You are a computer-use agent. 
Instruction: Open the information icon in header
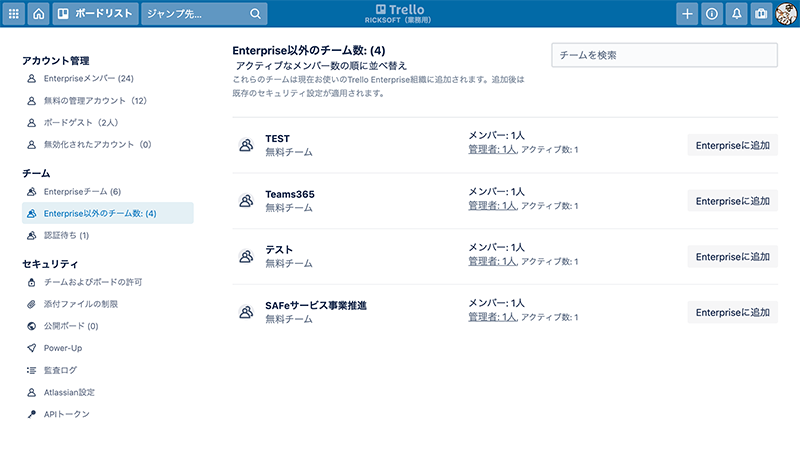[x=712, y=14]
